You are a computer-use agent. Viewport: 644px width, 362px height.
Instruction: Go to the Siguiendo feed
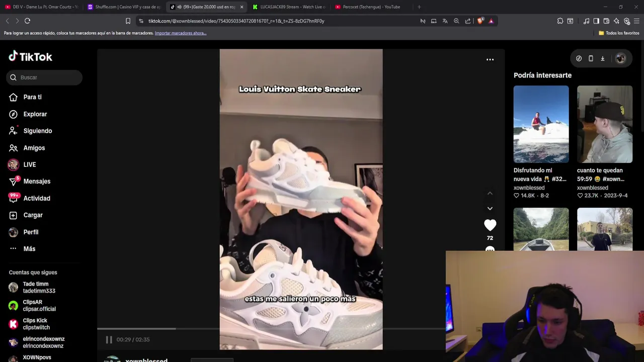pos(30,131)
